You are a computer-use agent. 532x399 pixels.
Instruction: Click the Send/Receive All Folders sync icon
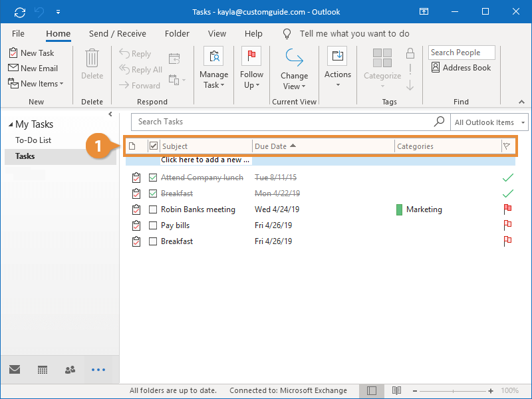coord(20,13)
